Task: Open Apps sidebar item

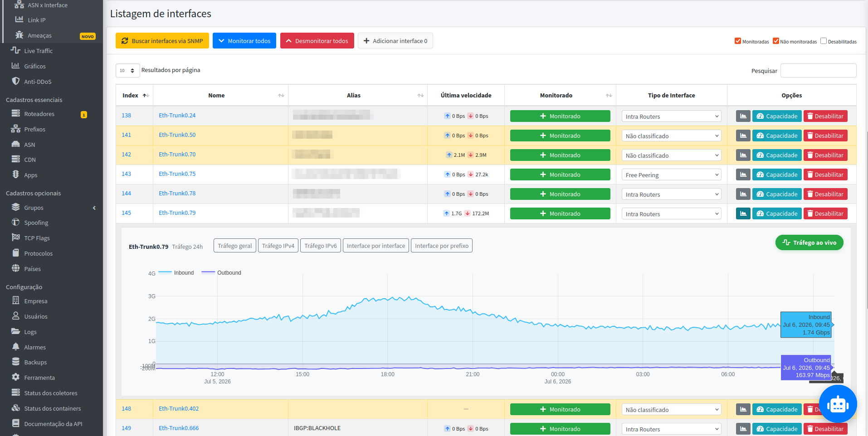Action: (x=31, y=175)
